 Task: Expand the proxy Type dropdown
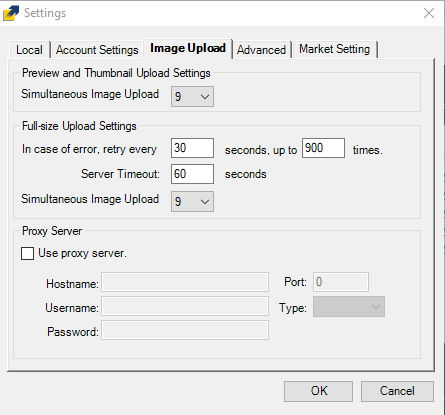tap(349, 307)
